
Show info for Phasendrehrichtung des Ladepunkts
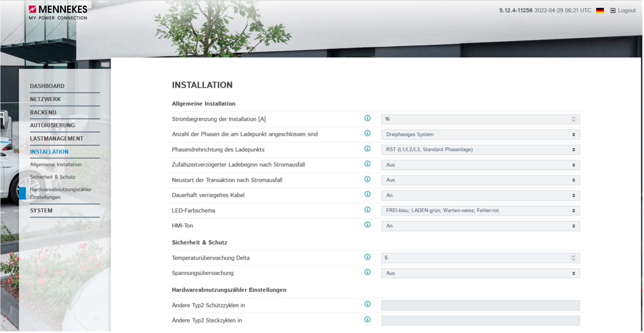point(367,149)
